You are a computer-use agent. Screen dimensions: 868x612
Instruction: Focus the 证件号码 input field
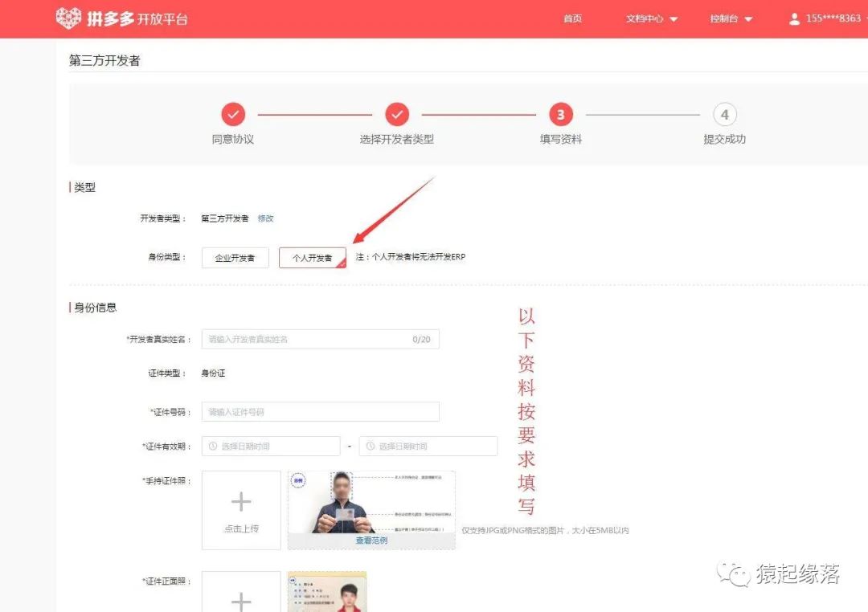pos(321,412)
